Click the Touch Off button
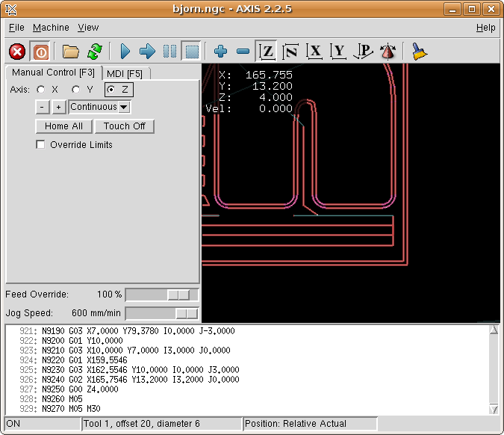The image size is (504, 435). coord(125,126)
